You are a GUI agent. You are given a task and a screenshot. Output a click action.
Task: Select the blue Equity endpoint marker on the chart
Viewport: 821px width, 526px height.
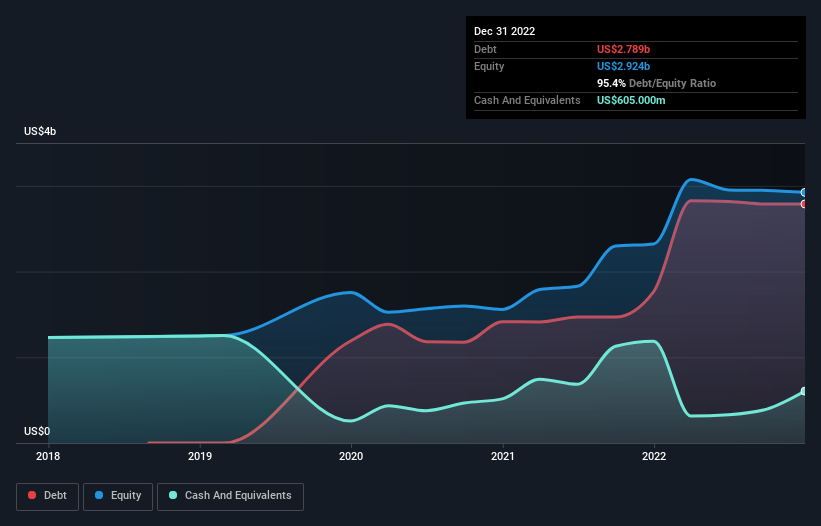[804, 193]
